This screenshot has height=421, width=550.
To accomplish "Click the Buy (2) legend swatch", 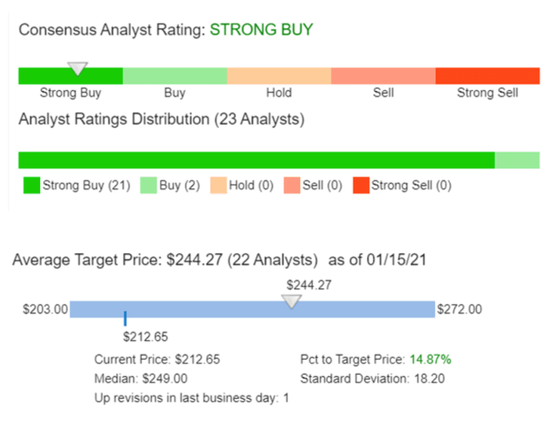I will coord(148,185).
